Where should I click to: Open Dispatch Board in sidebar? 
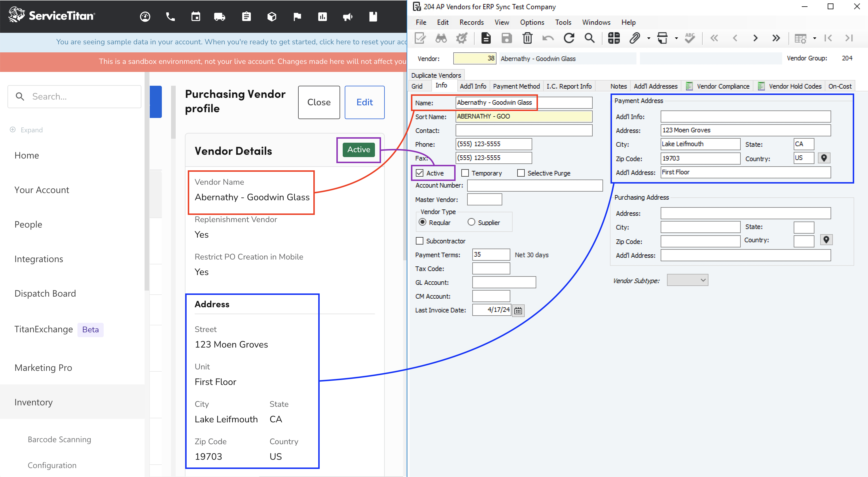point(45,293)
